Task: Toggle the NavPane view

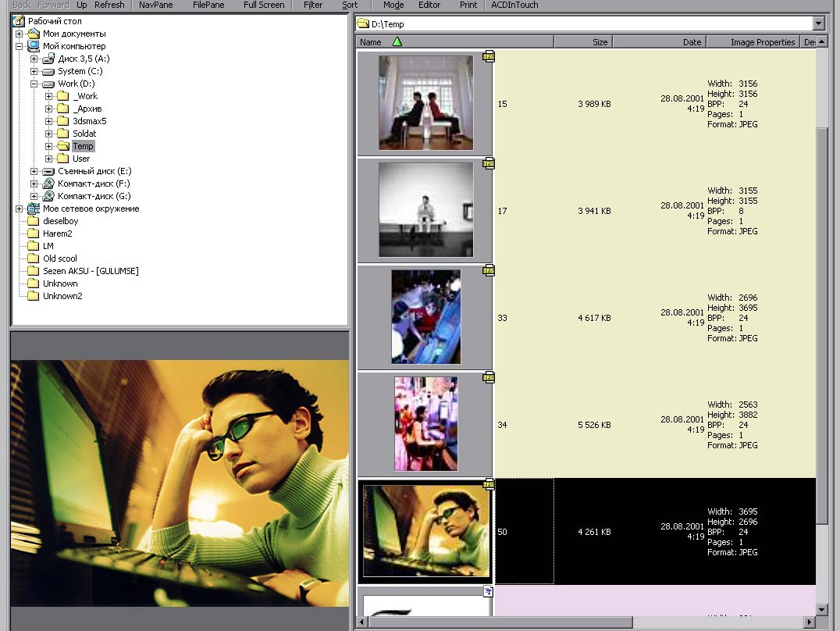Action: click(156, 5)
